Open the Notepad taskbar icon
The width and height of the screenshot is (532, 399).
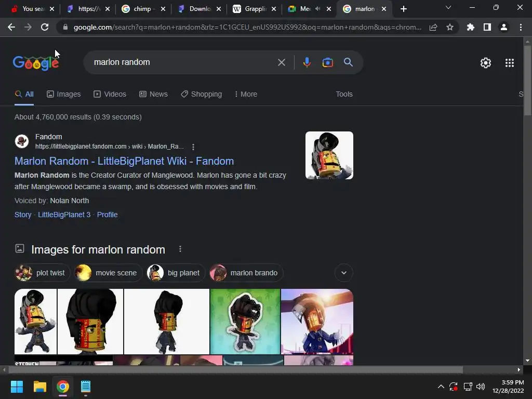86,387
